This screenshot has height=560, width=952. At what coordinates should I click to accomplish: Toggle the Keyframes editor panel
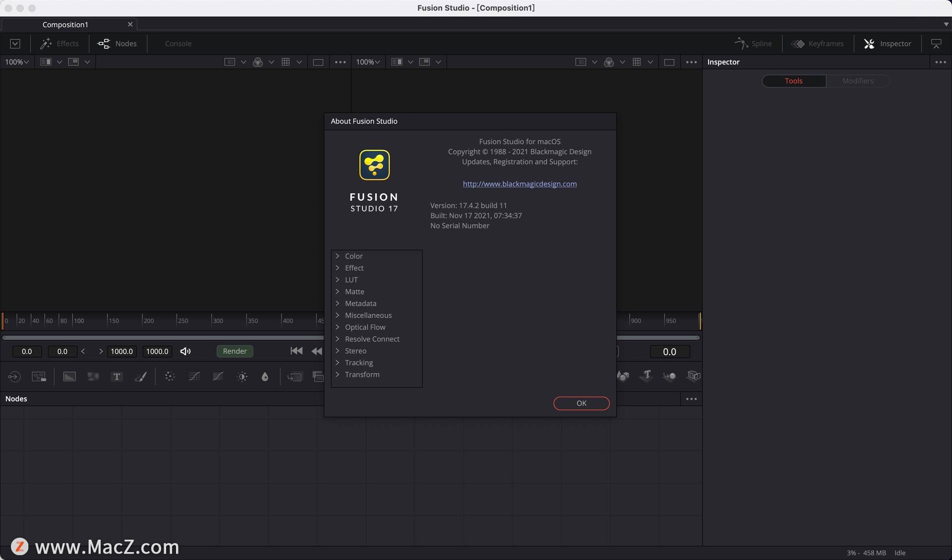pos(817,44)
